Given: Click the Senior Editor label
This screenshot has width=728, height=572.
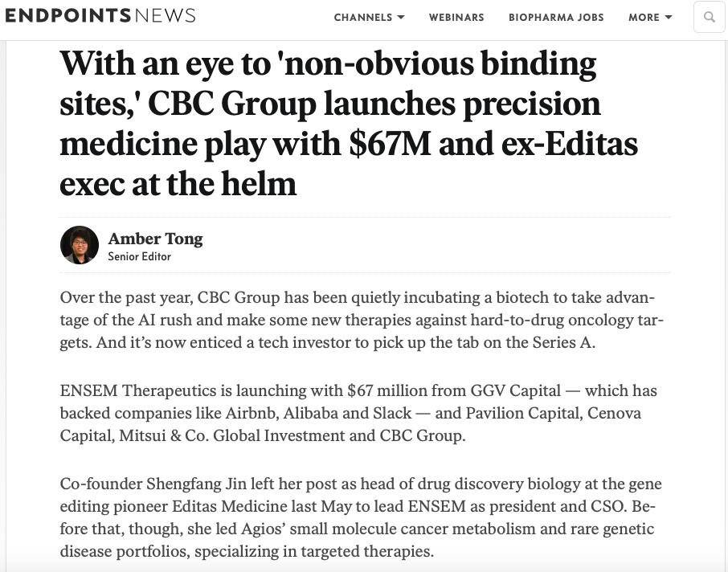Looking at the screenshot, I should tap(139, 257).
